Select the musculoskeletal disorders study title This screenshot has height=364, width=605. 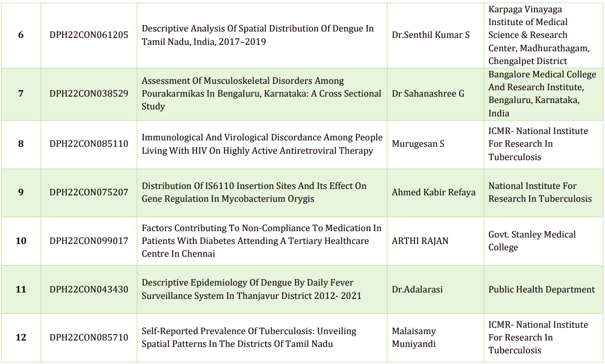point(261,94)
